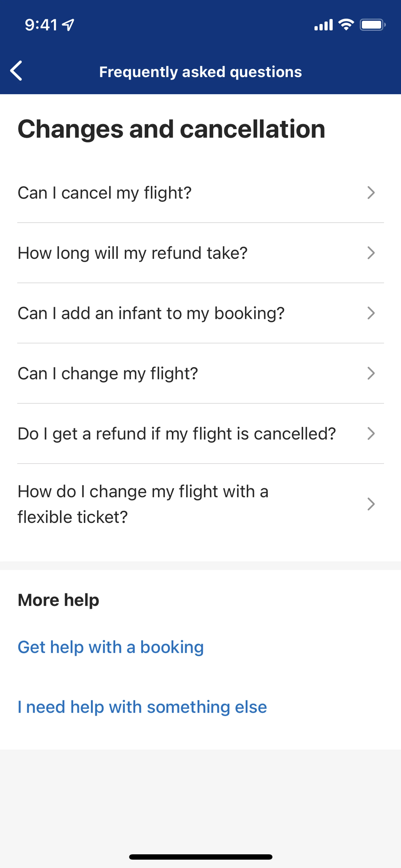Tap the Wi-Fi status icon
This screenshot has width=401, height=868.
point(346,25)
